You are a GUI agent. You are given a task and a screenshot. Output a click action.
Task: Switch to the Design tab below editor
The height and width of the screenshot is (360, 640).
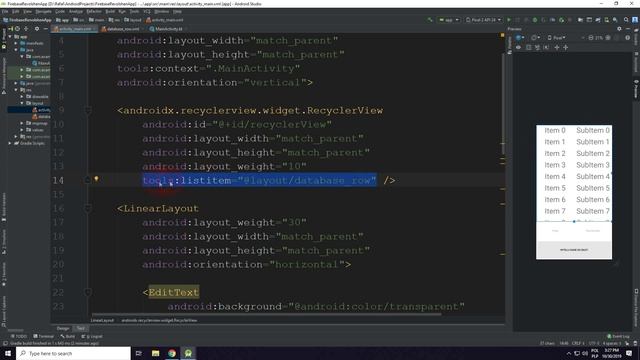62,329
